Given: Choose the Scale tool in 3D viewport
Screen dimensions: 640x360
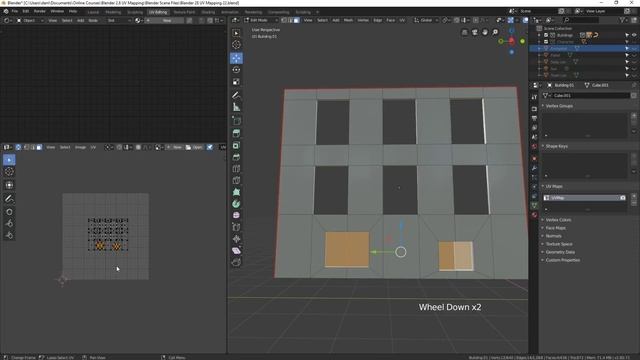Looking at the screenshot, I should pos(236,82).
